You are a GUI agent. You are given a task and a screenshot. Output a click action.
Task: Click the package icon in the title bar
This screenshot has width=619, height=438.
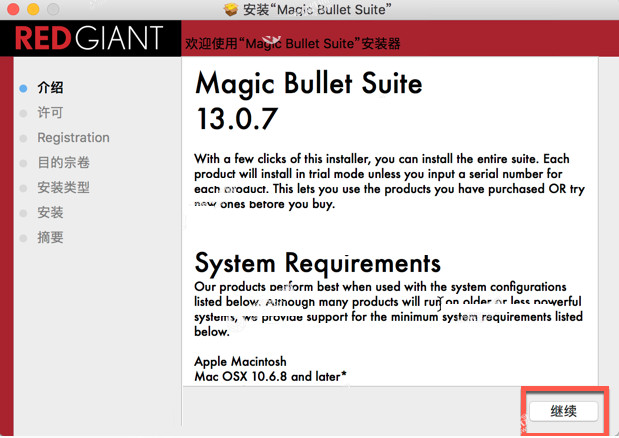coord(231,10)
